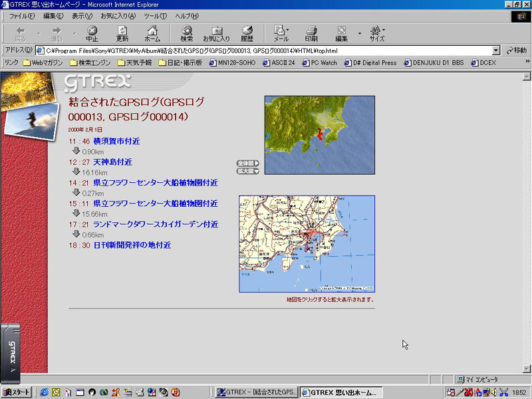Open the Search (検索) toolbar icon
The image size is (532, 399).
tap(187, 33)
